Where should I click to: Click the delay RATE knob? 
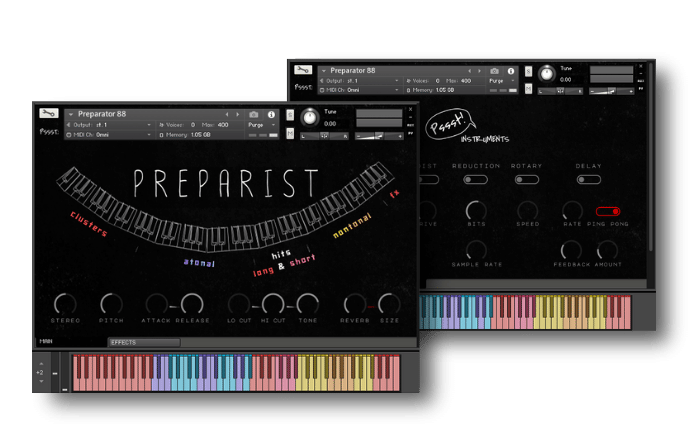[572, 210]
